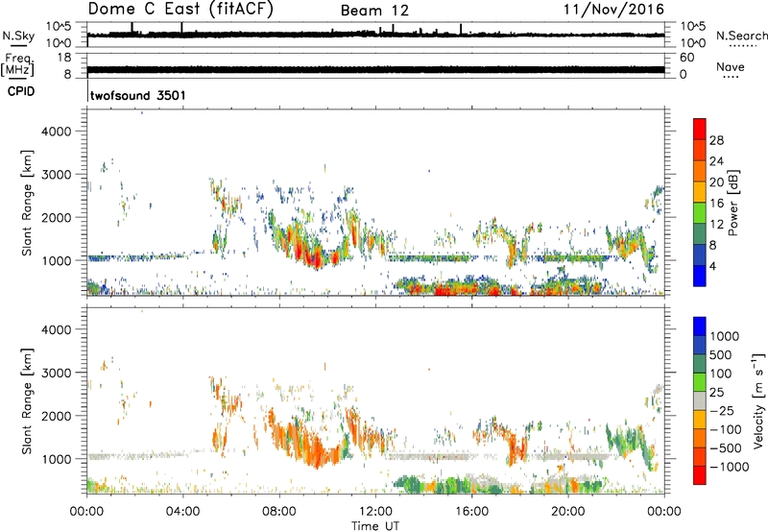
Task: Click the power panel 'Slant Range [km]' label
Action: pyautogui.click(x=27, y=203)
